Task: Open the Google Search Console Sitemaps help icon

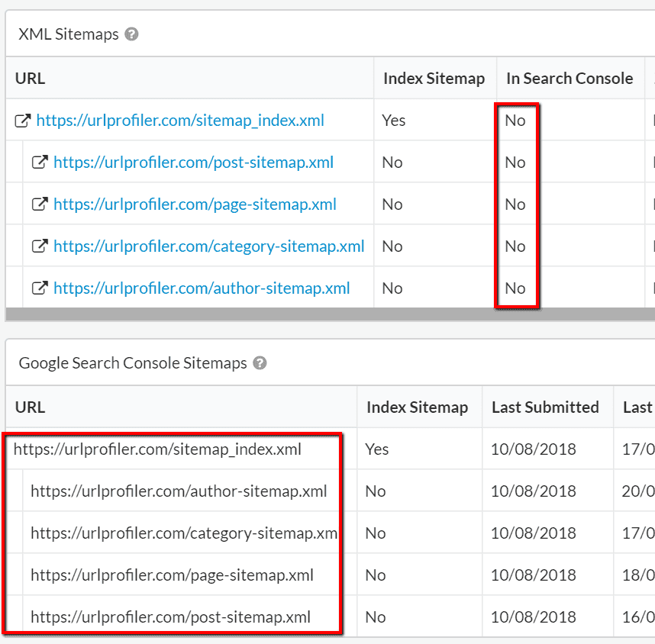Action: 260,363
